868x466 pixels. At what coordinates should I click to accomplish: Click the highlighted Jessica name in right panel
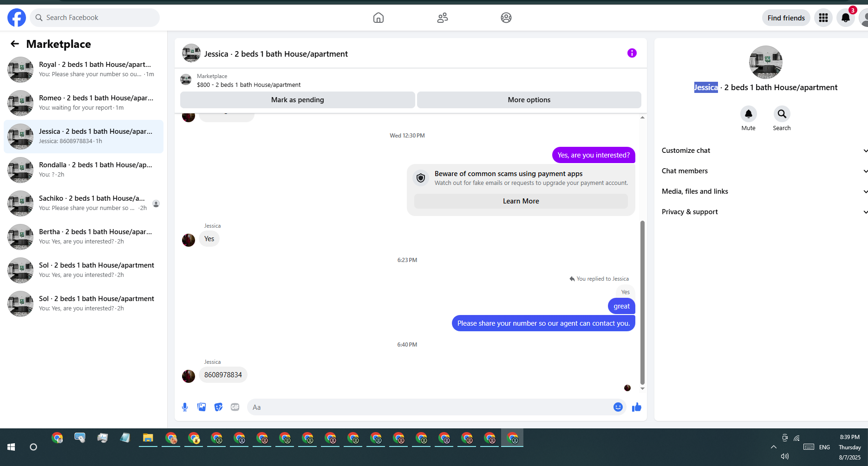click(x=706, y=87)
